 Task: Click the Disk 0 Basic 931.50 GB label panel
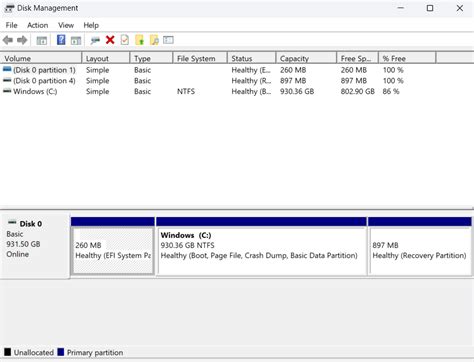[35, 246]
